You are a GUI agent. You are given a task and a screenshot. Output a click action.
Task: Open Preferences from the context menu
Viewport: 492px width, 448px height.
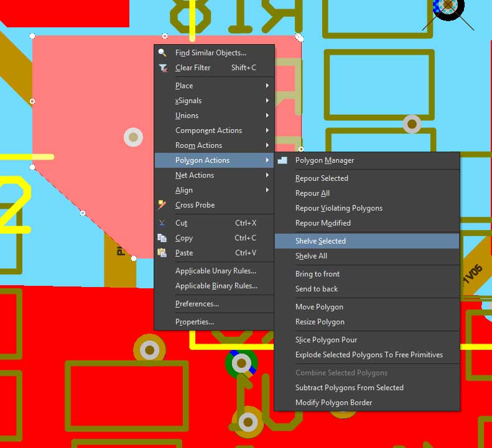(197, 304)
